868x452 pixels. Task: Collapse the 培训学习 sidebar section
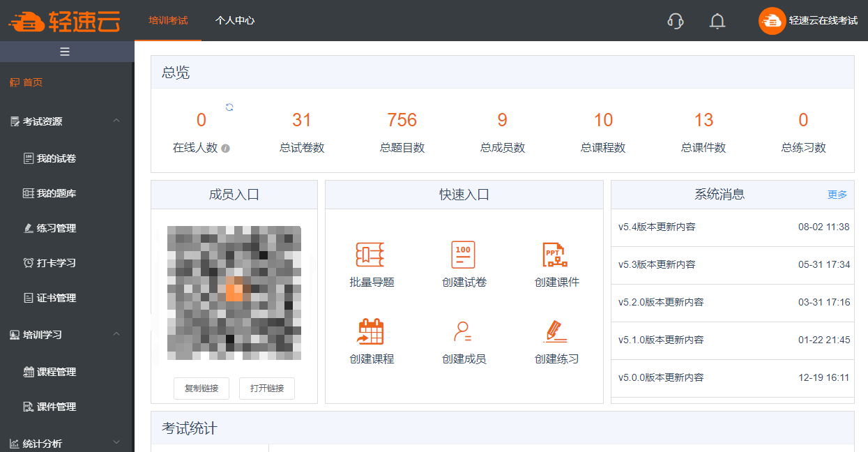pyautogui.click(x=116, y=334)
